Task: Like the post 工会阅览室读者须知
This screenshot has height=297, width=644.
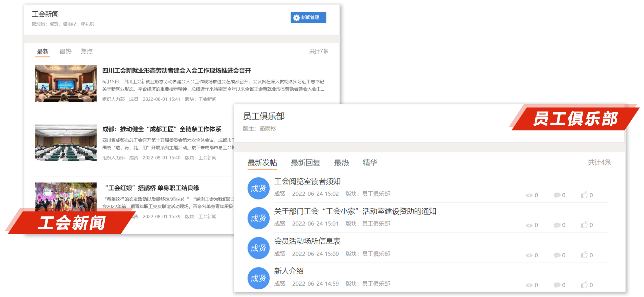Action: (584, 195)
